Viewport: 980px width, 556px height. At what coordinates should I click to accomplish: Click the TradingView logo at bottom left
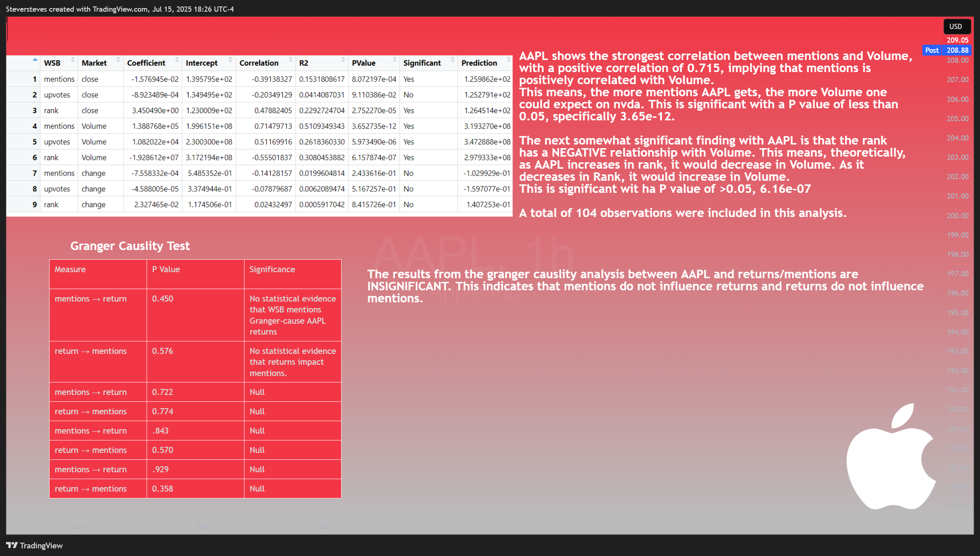34,546
